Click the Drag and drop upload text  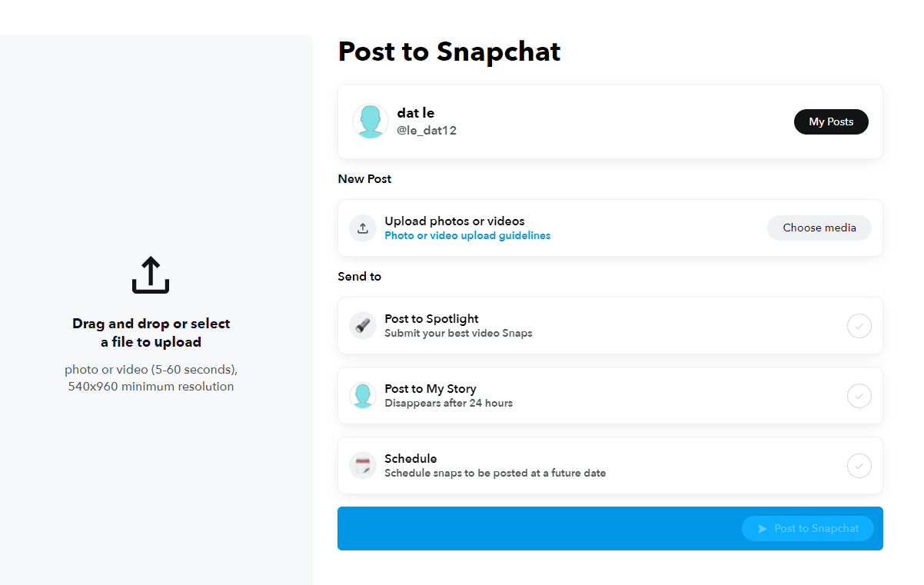[151, 333]
